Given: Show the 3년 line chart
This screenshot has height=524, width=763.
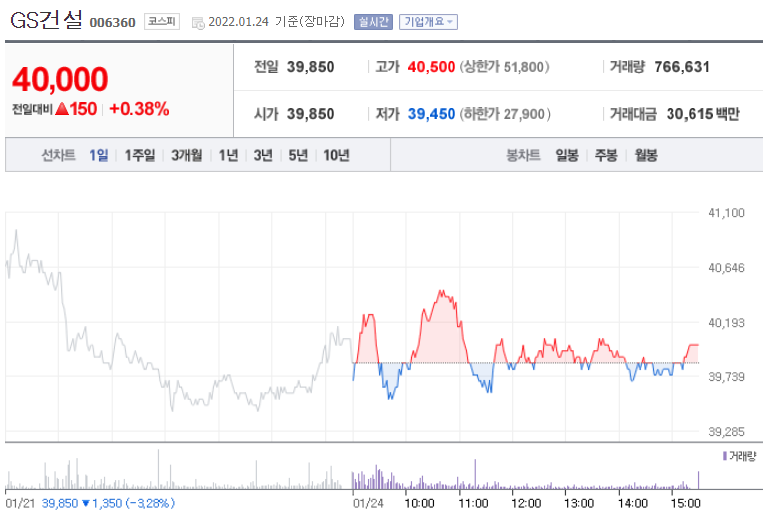Looking at the screenshot, I should click(x=263, y=155).
